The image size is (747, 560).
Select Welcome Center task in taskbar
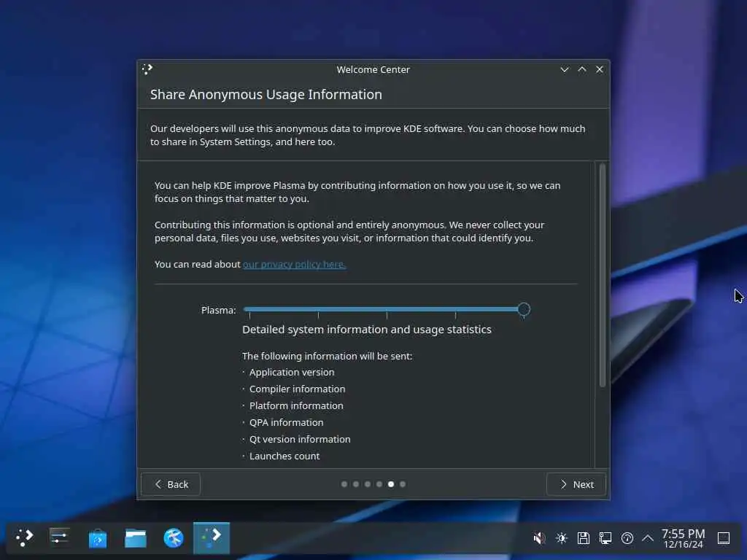[x=212, y=538]
